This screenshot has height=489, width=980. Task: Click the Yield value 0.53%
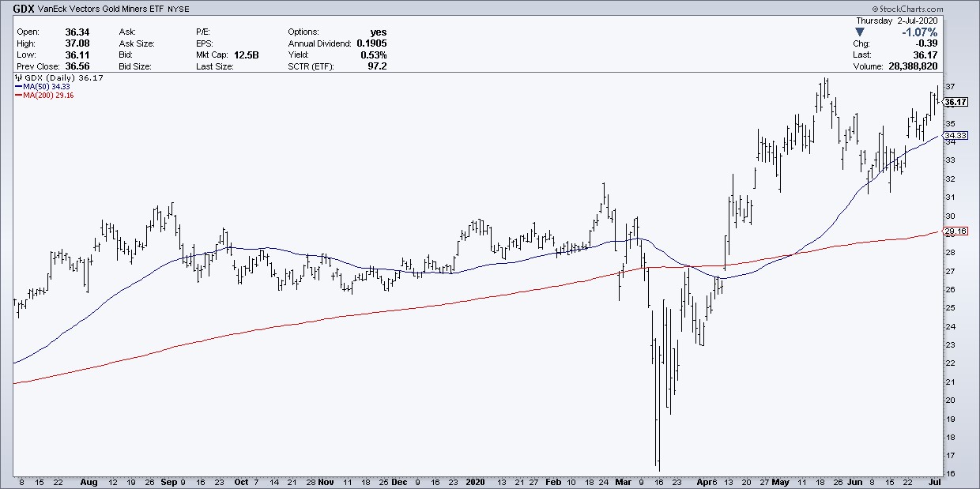[373, 55]
